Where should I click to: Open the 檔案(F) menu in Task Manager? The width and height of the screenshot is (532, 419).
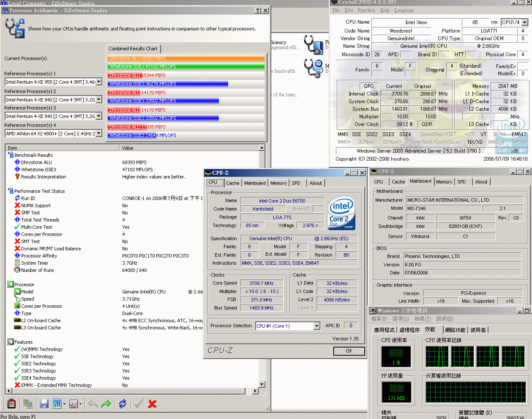pos(379,319)
